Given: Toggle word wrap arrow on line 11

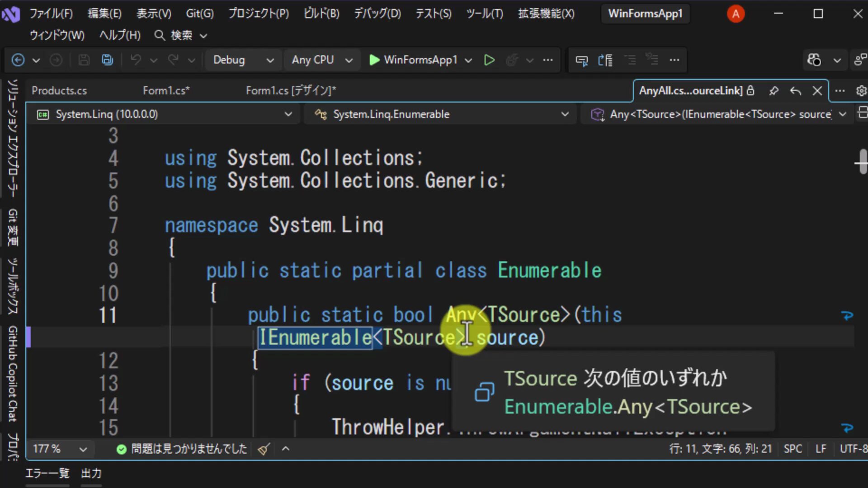Looking at the screenshot, I should [847, 315].
